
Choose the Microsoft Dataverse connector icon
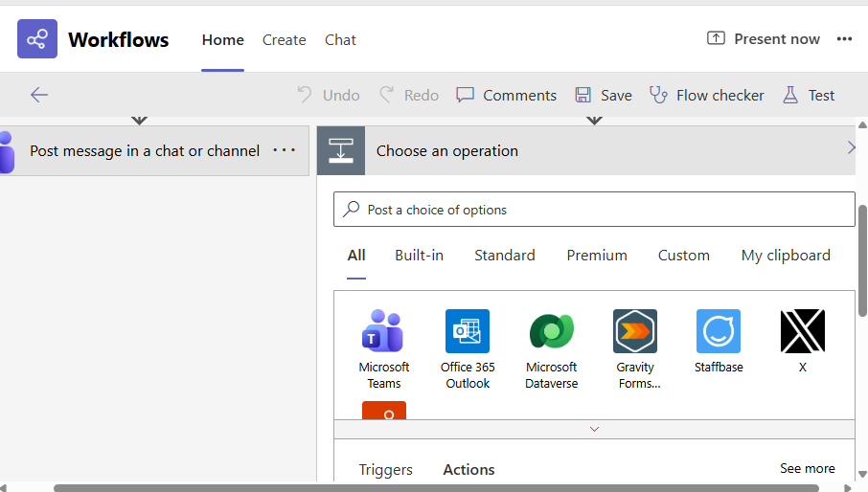click(552, 331)
